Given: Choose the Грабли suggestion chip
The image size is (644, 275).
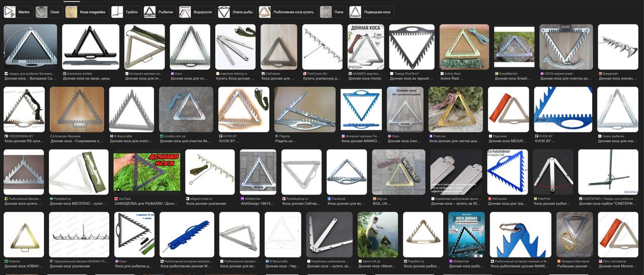Looking at the screenshot, I should click(x=126, y=12).
